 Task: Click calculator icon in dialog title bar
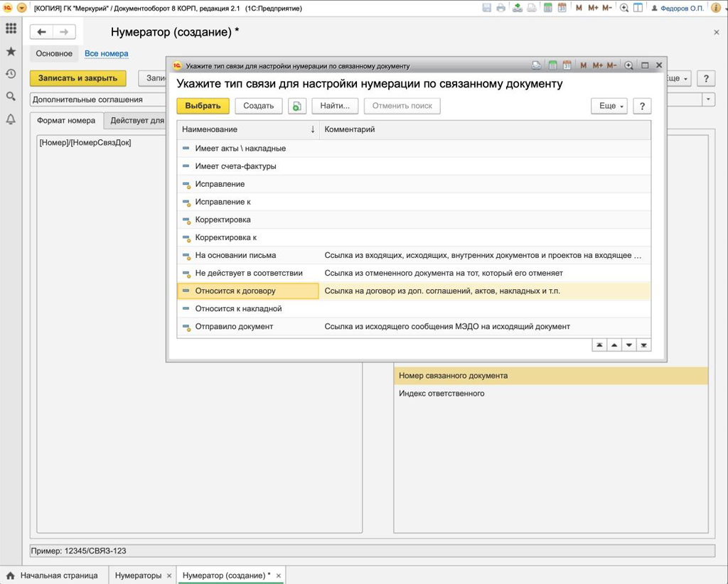[x=552, y=65]
